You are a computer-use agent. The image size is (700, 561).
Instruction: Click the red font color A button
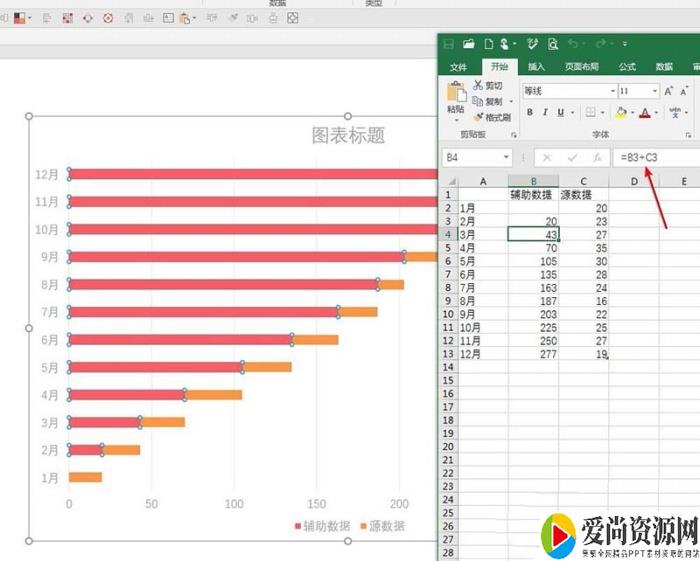tap(645, 113)
